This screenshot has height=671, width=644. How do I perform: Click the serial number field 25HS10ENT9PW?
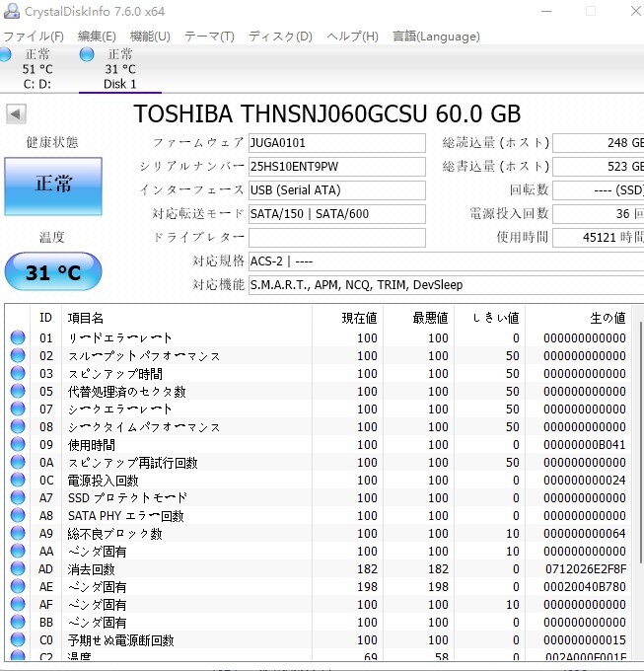[337, 167]
